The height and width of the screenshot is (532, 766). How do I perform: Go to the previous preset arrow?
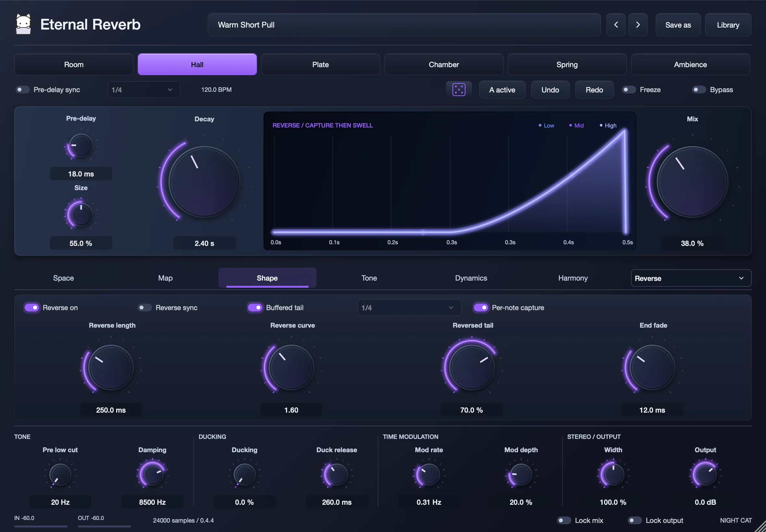(x=616, y=25)
